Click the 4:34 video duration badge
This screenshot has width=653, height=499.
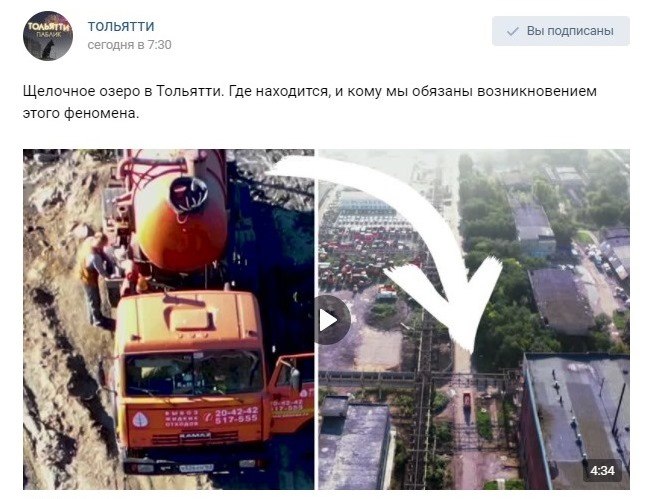[602, 471]
